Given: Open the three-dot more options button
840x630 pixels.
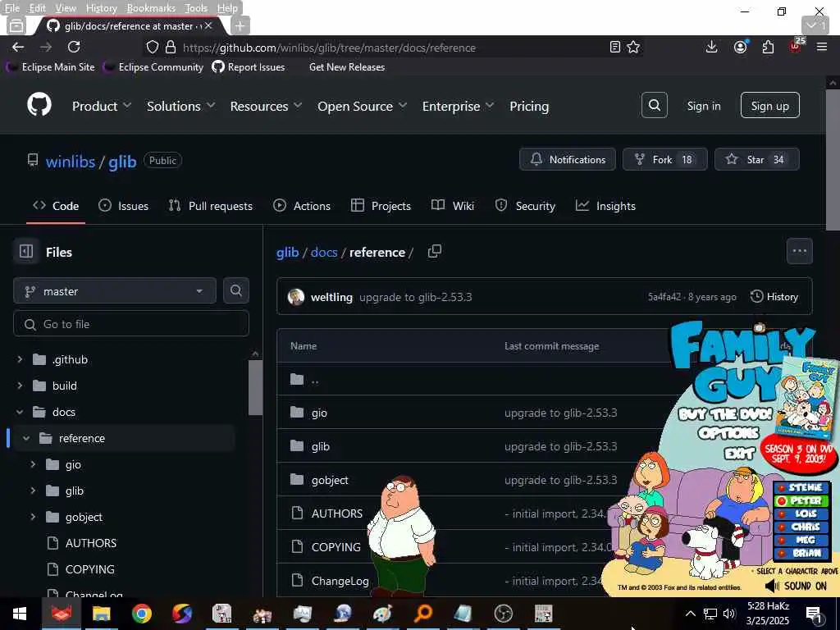Looking at the screenshot, I should (799, 251).
